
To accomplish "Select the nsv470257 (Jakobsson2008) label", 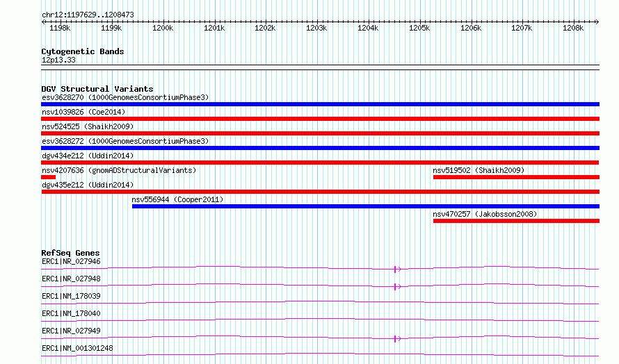I will click(x=485, y=214).
